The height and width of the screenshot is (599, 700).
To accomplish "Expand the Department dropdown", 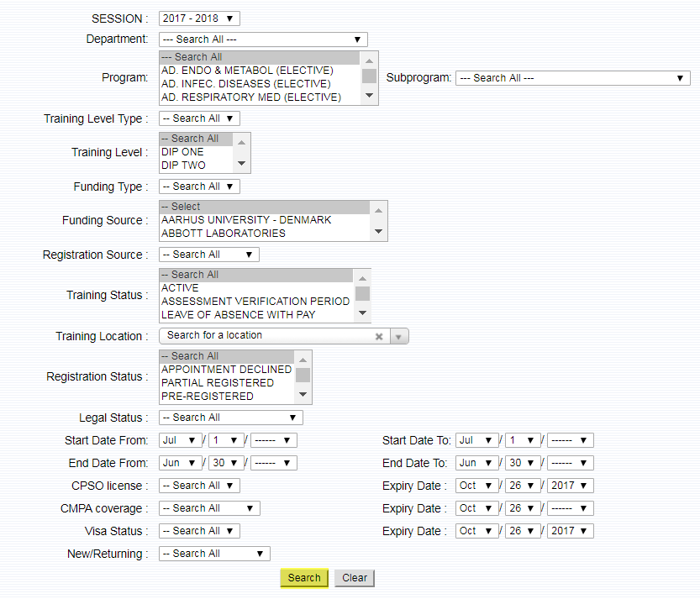I will click(262, 39).
